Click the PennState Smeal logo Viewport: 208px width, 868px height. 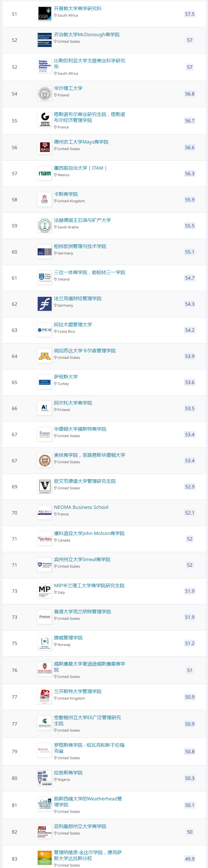[45, 565]
